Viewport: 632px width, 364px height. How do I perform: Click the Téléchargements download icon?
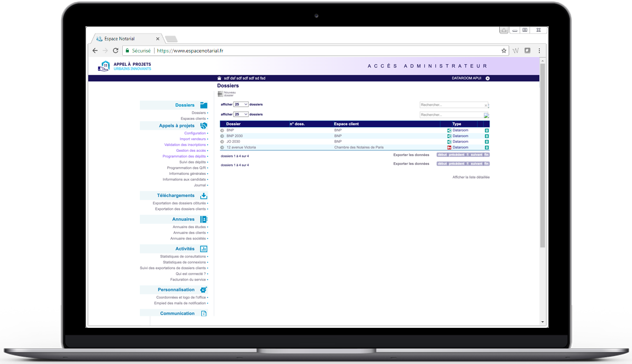[203, 196]
